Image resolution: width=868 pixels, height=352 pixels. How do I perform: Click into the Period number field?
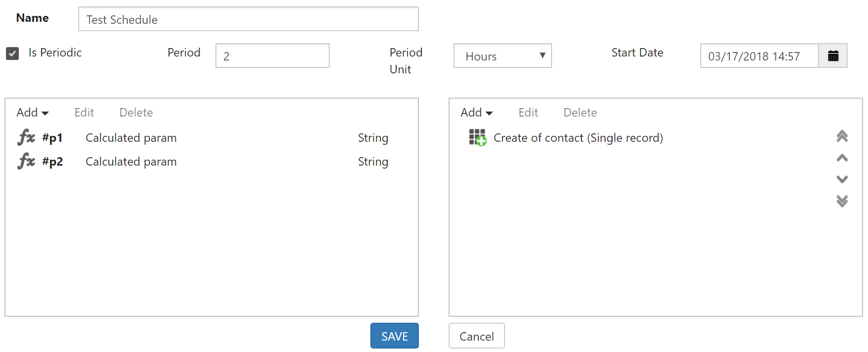[272, 56]
